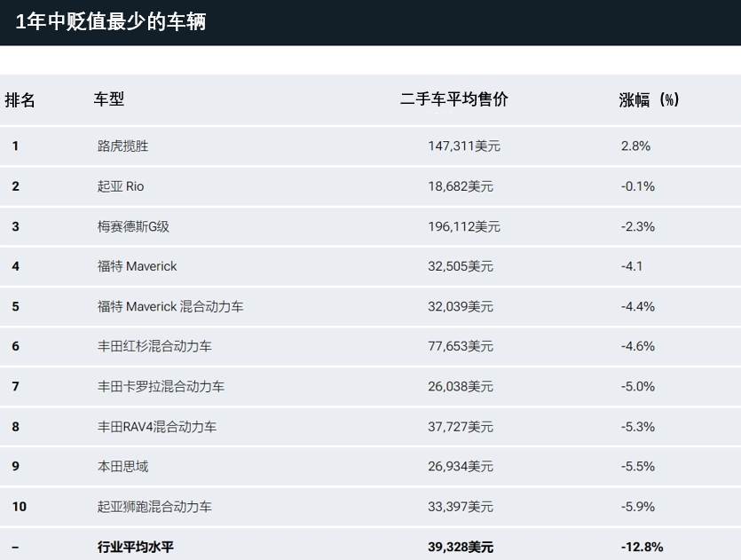This screenshot has height=560, width=741.
Task: Select the 车型 column header
Action: click(108, 99)
